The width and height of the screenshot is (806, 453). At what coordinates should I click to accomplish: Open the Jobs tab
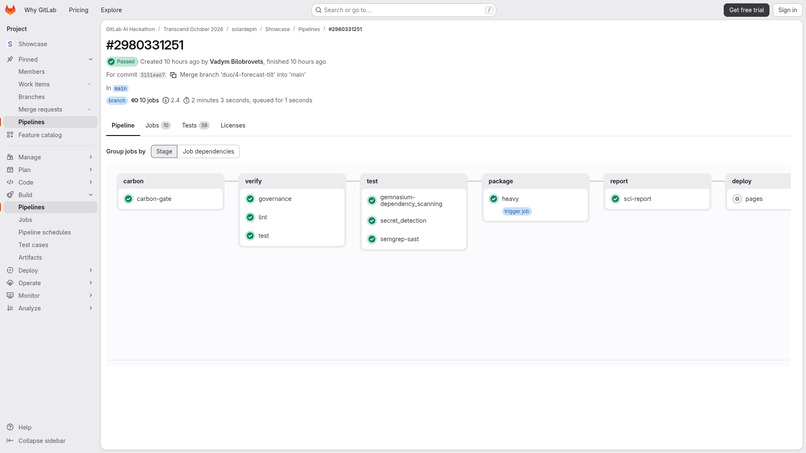(x=157, y=125)
